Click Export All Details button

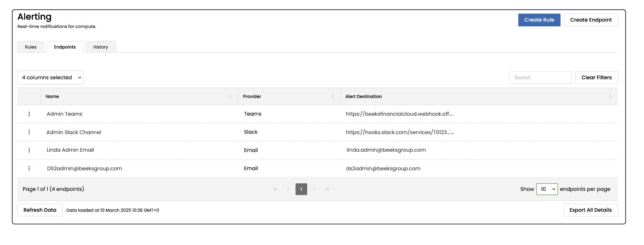click(590, 210)
